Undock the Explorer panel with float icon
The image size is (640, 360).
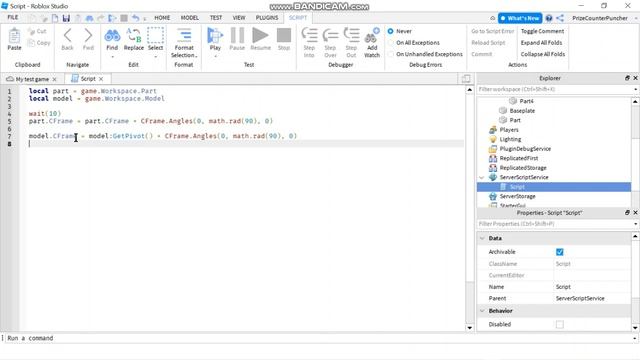627,78
